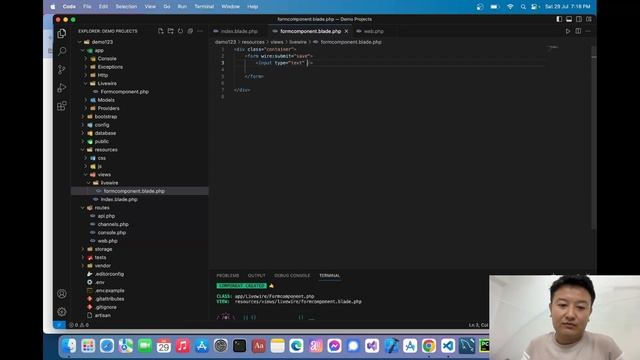Open web.php in the routes folder

[x=108, y=241]
